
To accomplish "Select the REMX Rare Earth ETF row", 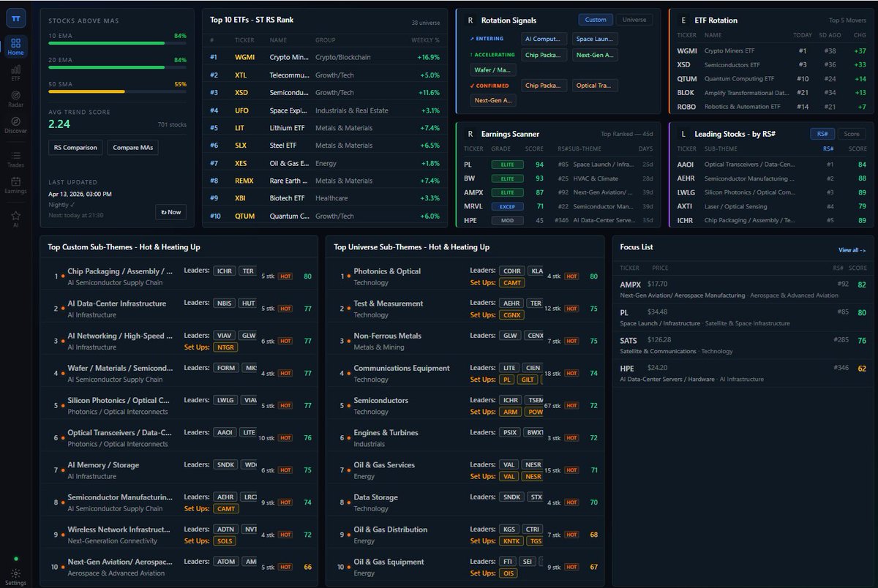I will coord(325,181).
